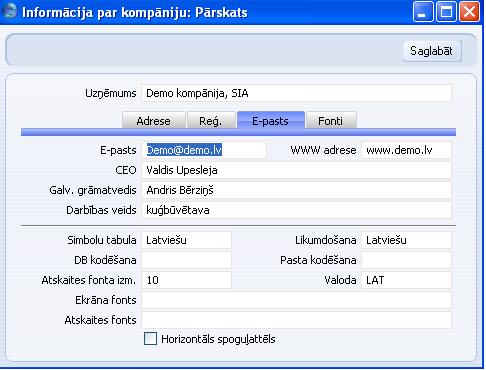Click the Simbolu tabula field
The width and height of the screenshot is (486, 370).
(x=186, y=240)
